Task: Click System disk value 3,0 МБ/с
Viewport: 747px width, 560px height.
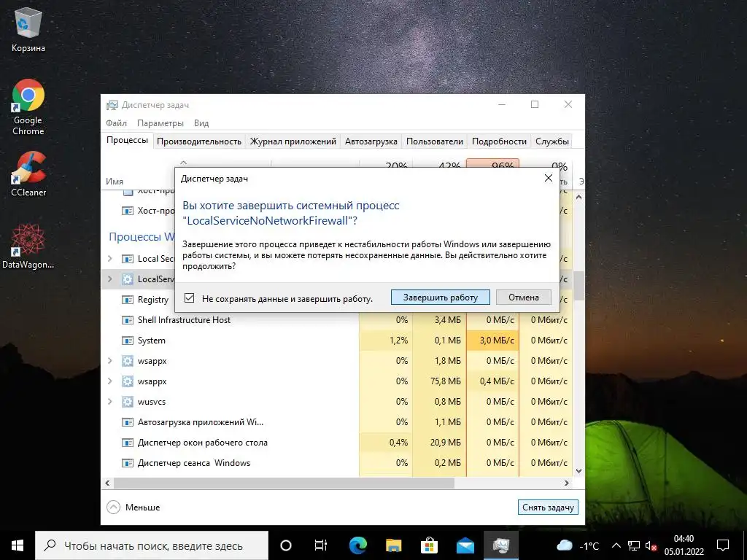Action: (x=492, y=341)
